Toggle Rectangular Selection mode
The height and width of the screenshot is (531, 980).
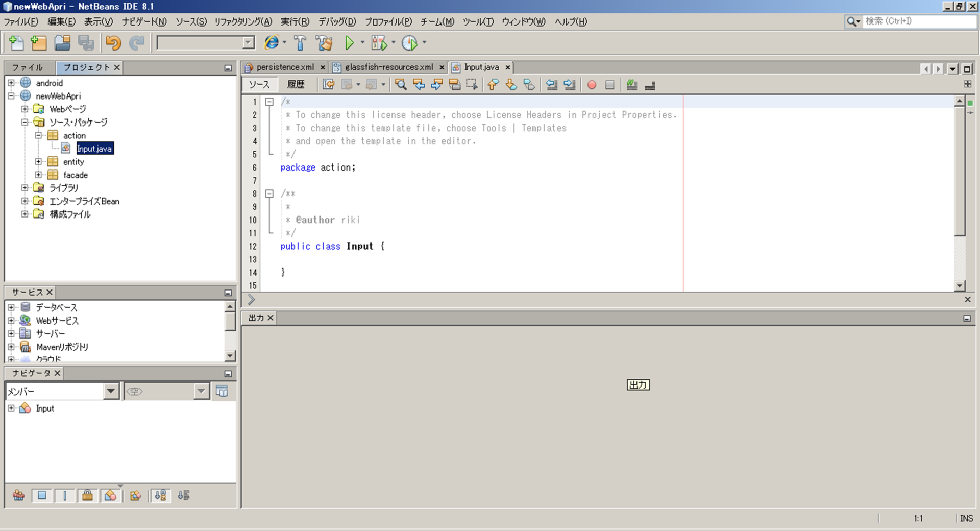point(472,85)
